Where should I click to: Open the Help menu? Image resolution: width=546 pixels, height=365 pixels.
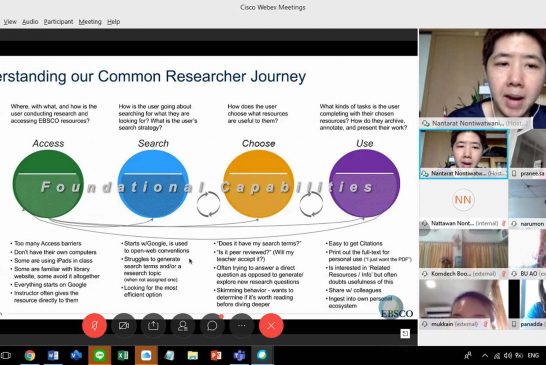(x=113, y=22)
